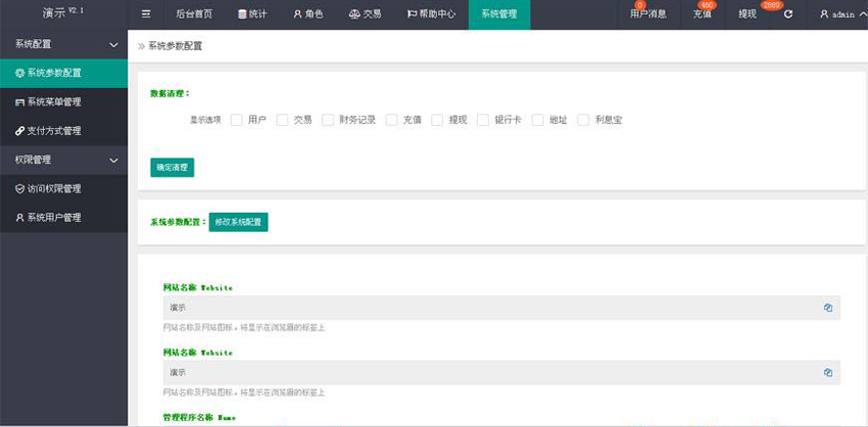Click the 显示选项 label
This screenshot has height=427, width=868.
tap(205, 120)
